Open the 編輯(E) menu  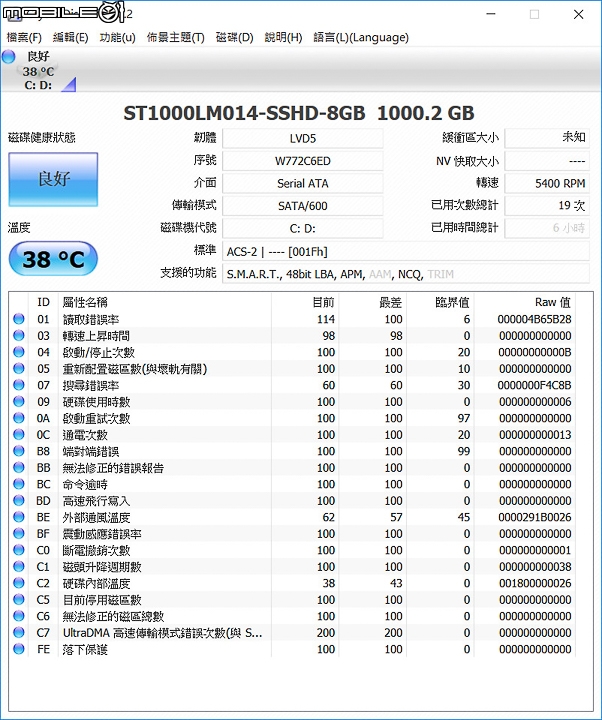point(70,37)
